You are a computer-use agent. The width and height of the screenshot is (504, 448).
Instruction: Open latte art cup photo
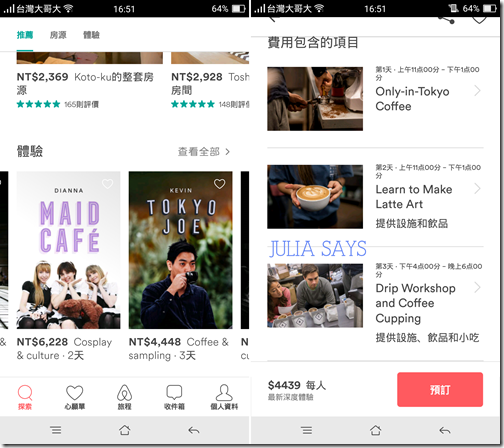click(x=315, y=197)
